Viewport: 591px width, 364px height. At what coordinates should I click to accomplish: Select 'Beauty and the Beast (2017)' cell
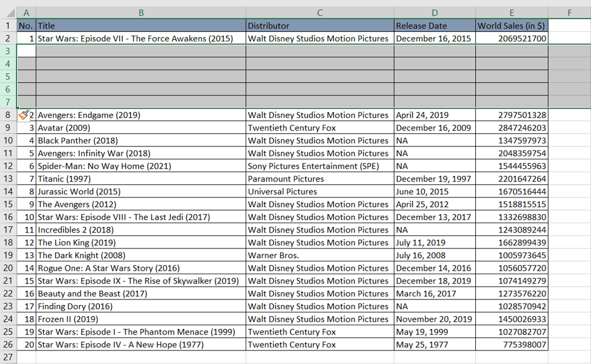[x=141, y=294]
